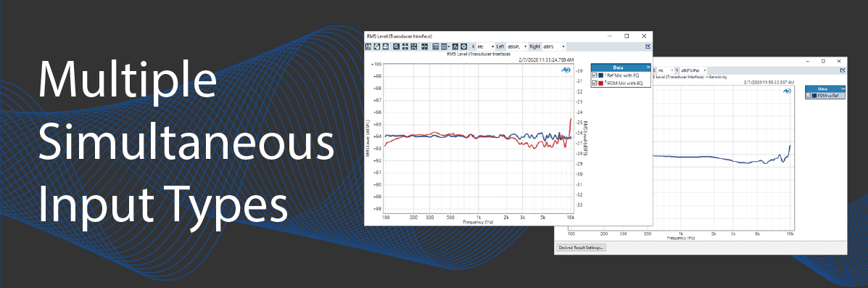Click the print graph icon in toolbar
This screenshot has height=288, width=868.
tap(386, 46)
